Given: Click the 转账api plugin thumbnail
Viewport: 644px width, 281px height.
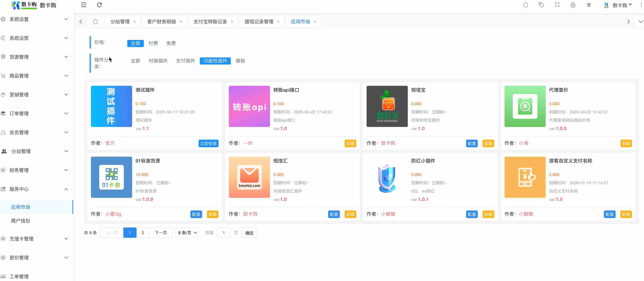Looking at the screenshot, I should 249,106.
